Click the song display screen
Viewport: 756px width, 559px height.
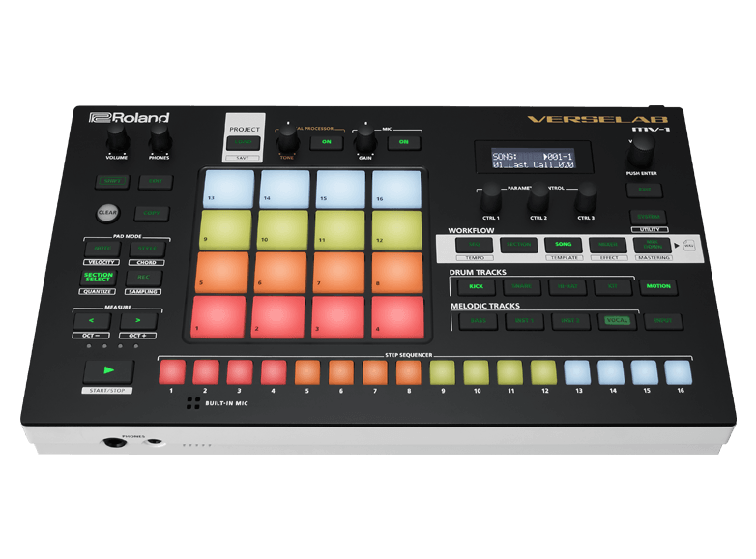click(533, 158)
